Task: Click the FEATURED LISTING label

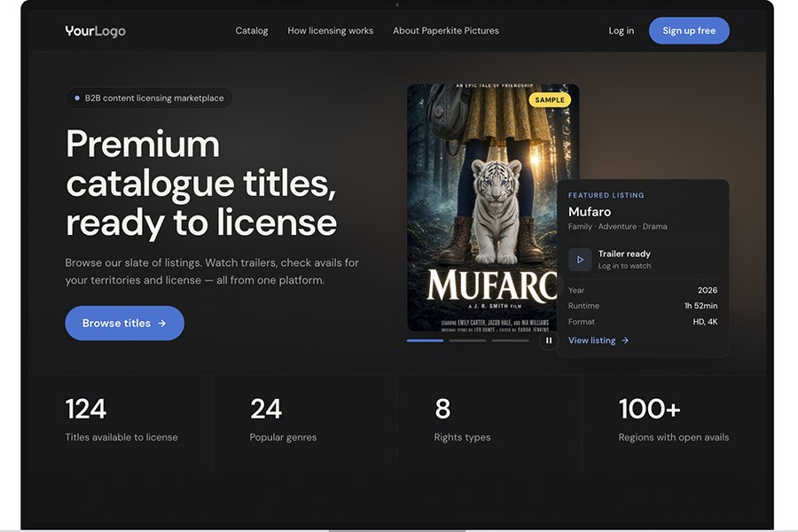Action: pyautogui.click(x=606, y=195)
